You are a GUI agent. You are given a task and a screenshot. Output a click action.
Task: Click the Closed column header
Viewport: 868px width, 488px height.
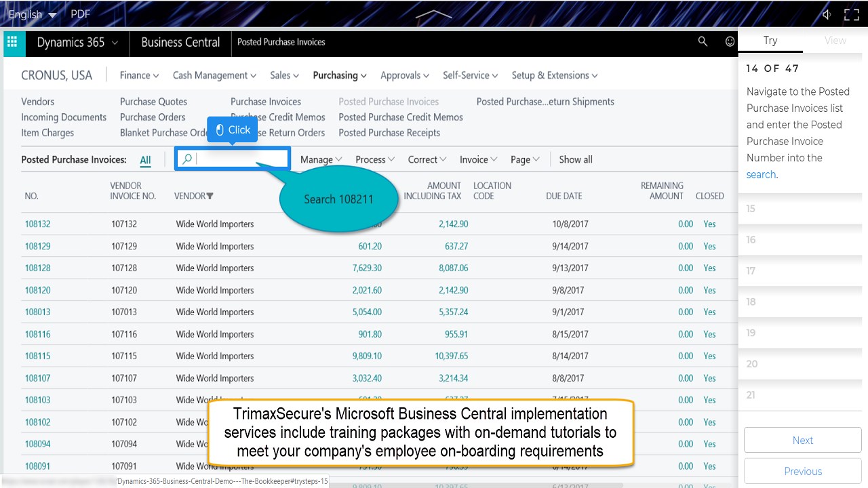(x=709, y=196)
